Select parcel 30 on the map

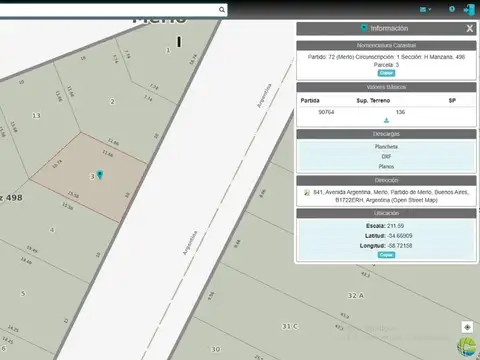[x=216, y=349]
